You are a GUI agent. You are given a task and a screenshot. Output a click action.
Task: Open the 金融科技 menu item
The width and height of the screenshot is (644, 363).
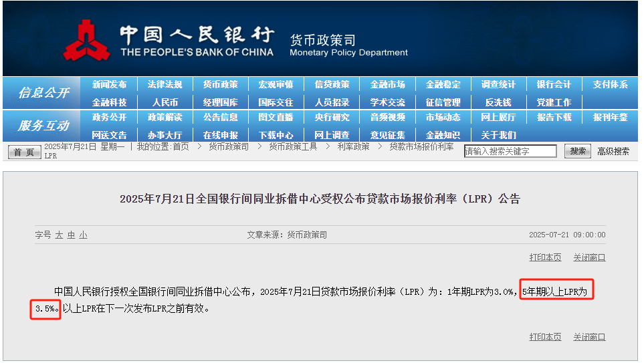click(x=109, y=102)
